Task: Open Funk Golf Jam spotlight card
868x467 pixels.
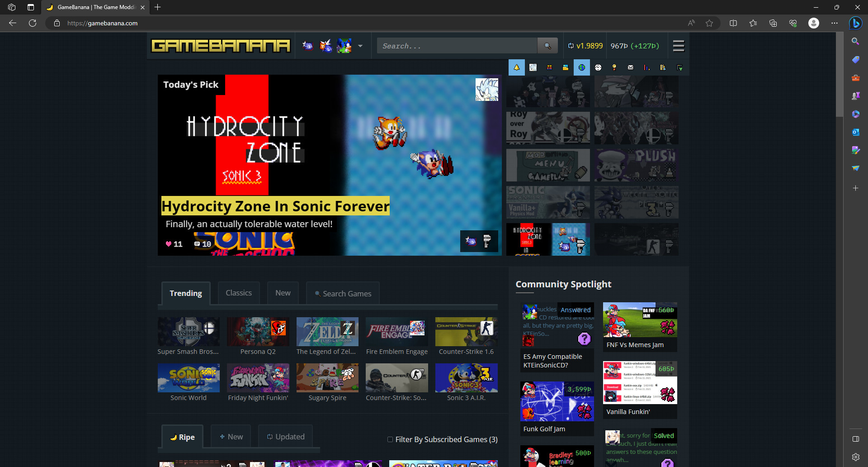Action: (557, 409)
